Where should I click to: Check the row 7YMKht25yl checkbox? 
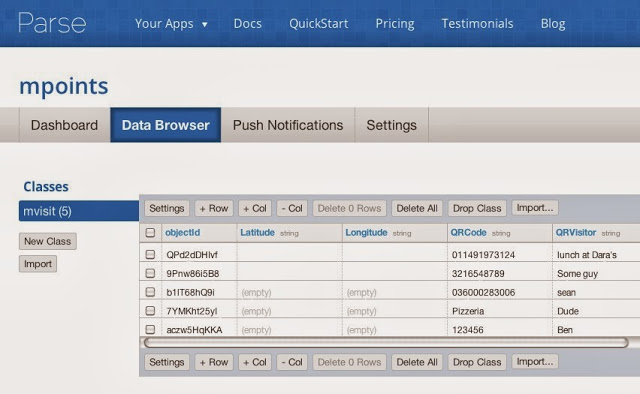[x=150, y=311]
